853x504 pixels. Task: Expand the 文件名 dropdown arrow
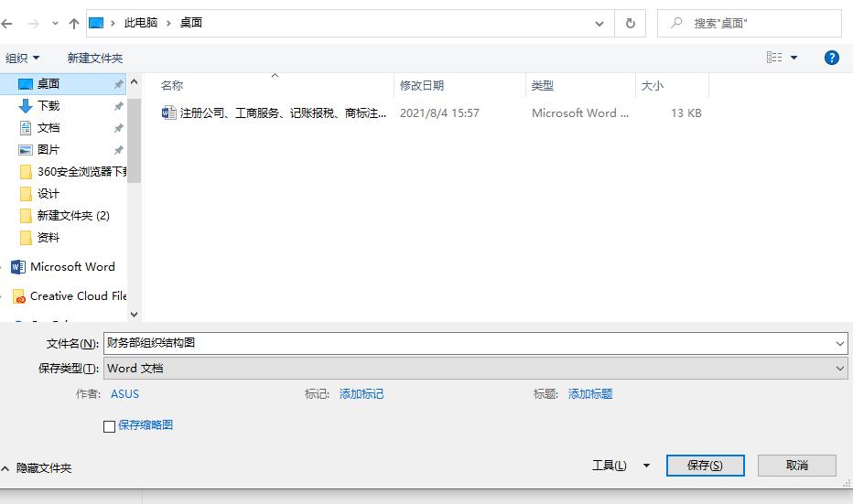coord(840,344)
